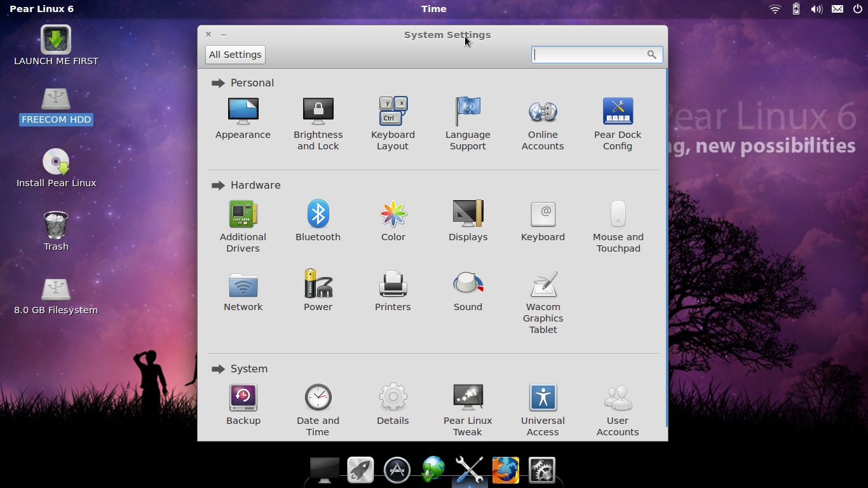Click wrench and screwdriver dock icon

click(469, 470)
